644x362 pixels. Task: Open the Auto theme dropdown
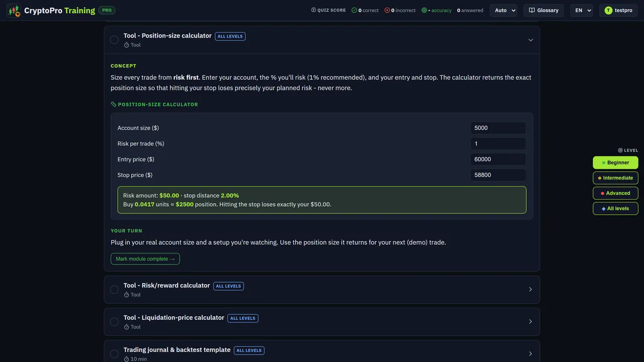503,10
